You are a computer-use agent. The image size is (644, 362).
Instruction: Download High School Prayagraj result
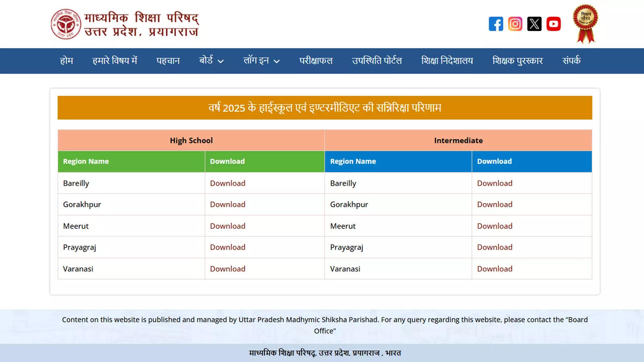(227, 247)
